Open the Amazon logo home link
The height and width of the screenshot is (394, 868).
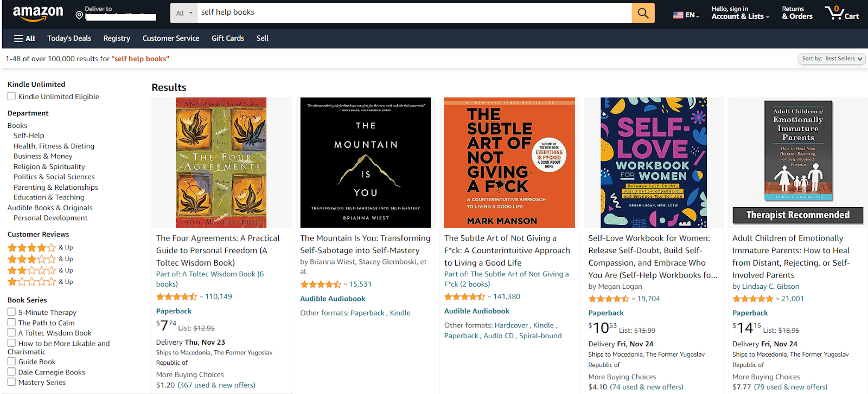[x=38, y=14]
